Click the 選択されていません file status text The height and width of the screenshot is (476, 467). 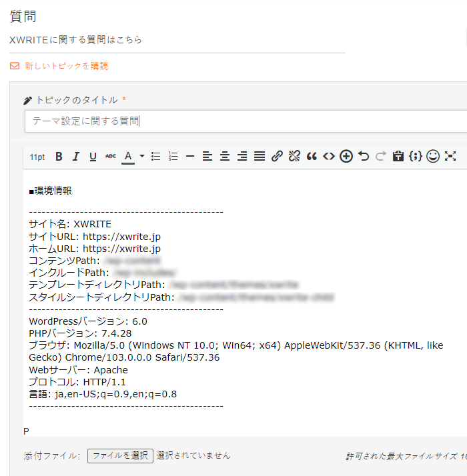click(193, 455)
